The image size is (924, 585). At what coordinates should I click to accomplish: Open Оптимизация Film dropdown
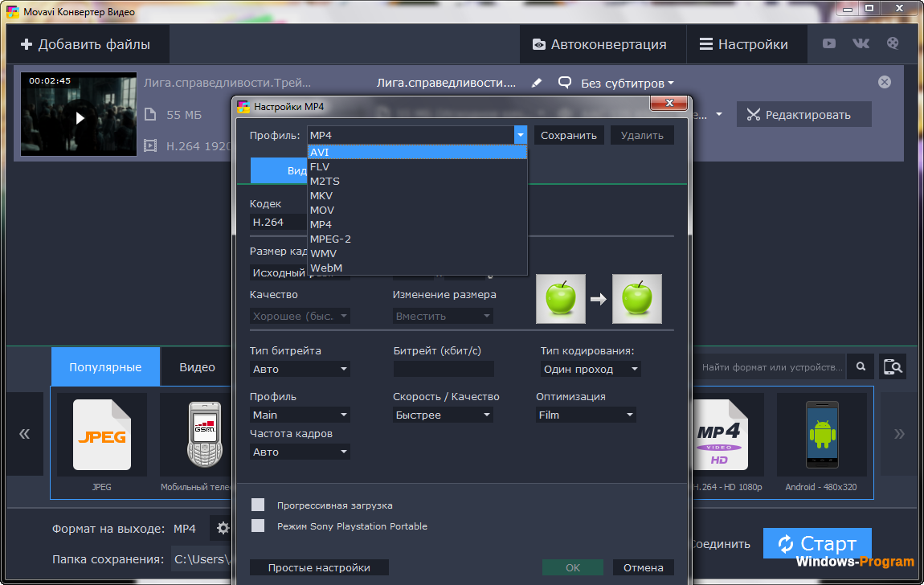click(x=586, y=415)
